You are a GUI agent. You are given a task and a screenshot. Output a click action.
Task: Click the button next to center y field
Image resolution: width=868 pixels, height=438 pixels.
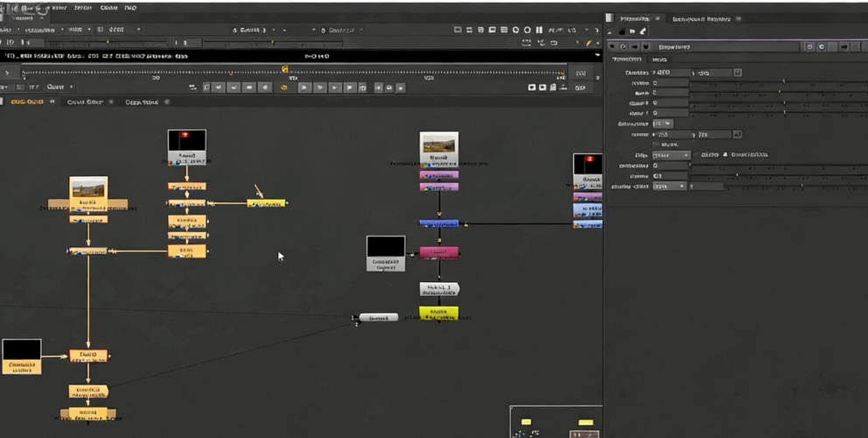click(738, 134)
